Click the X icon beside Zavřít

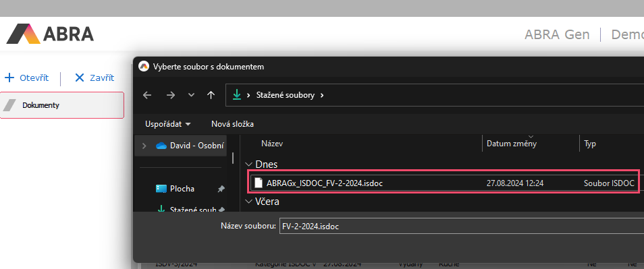[80, 78]
